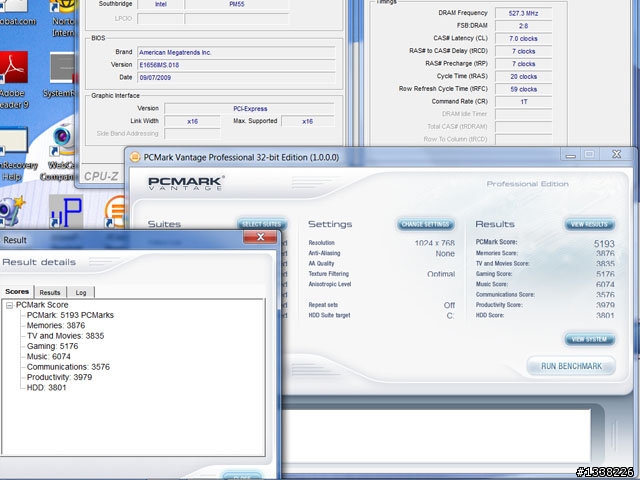
Task: Click the PCMark Vantage logo
Action: 186,183
